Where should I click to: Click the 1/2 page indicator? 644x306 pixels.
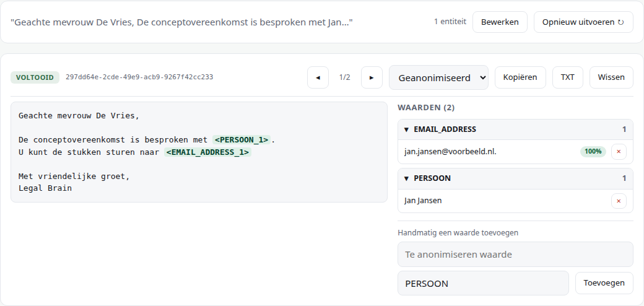point(344,77)
